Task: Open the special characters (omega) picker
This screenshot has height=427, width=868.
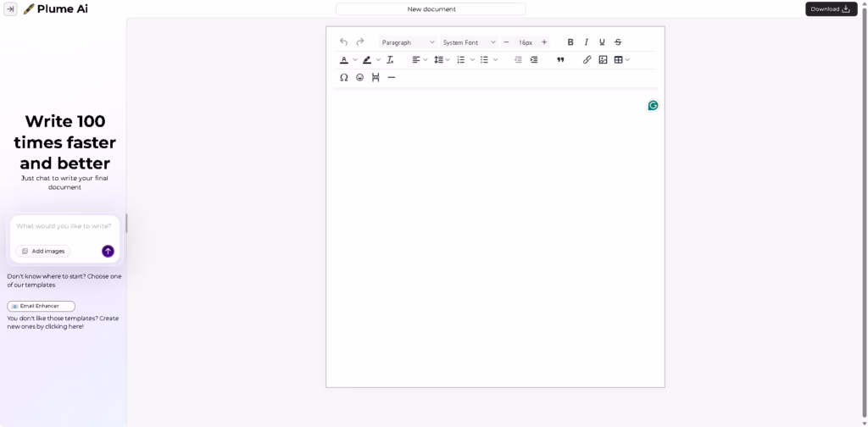Action: [x=344, y=78]
